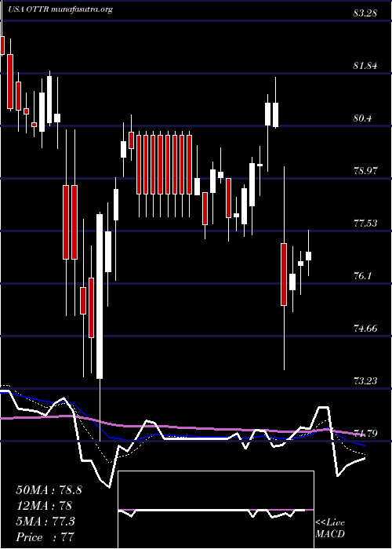The image size is (392, 549).
Task: Click the 73.23 price axis label
Action: click(365, 381)
